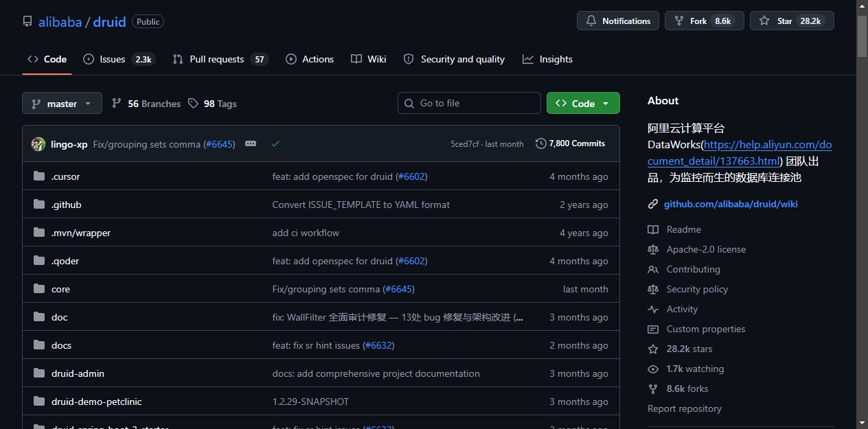Open the Actions tab

[x=310, y=59]
